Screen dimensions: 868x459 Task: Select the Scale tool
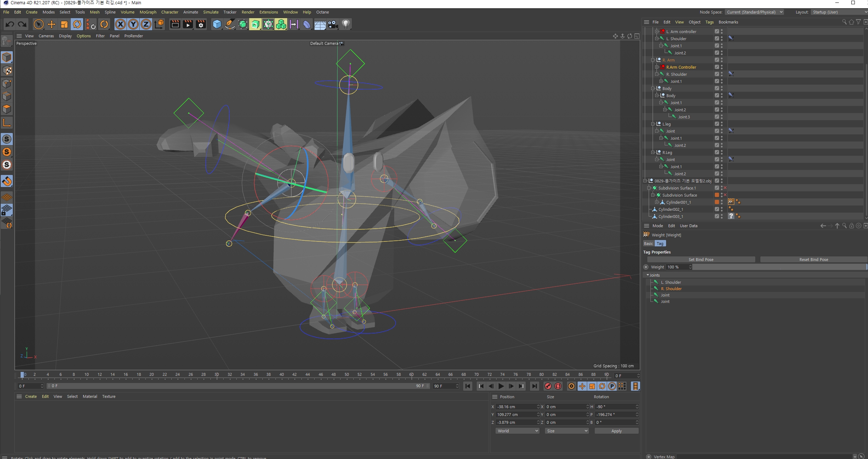pos(64,24)
